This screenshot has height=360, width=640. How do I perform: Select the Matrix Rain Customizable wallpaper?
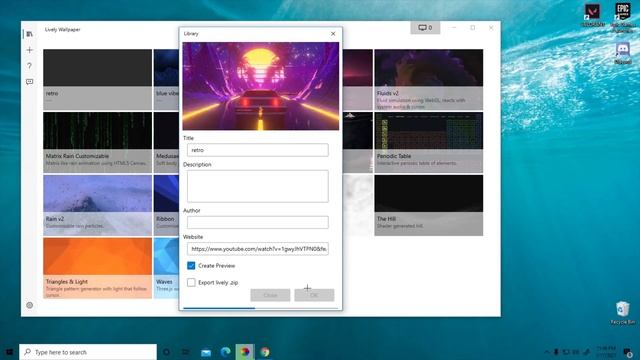tap(98, 142)
